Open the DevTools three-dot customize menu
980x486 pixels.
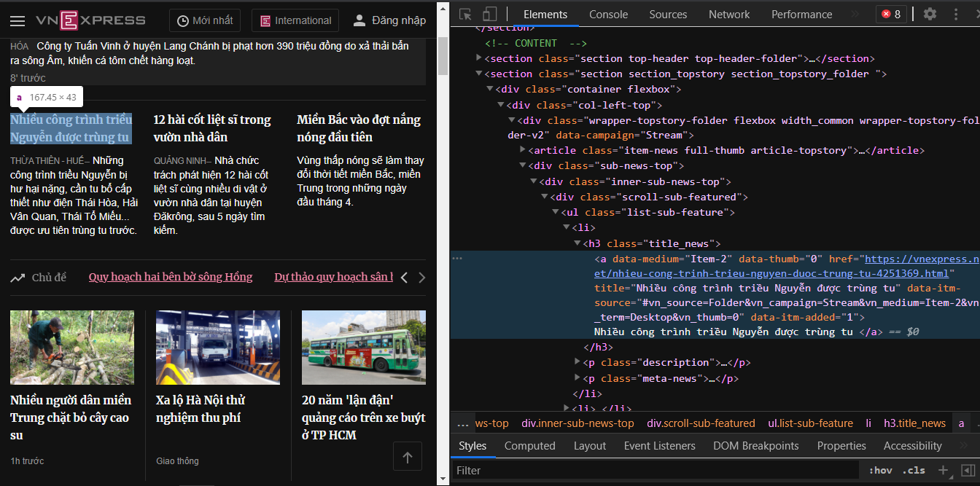pos(956,14)
